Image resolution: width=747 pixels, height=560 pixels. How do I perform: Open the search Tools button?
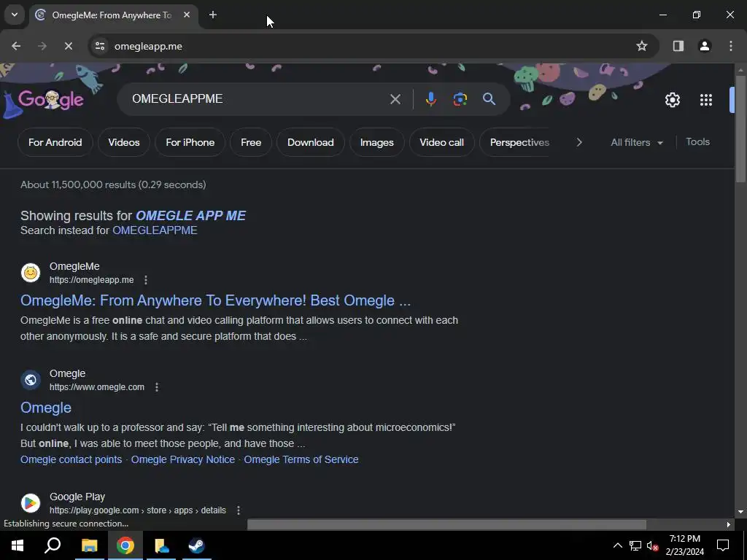click(x=697, y=142)
